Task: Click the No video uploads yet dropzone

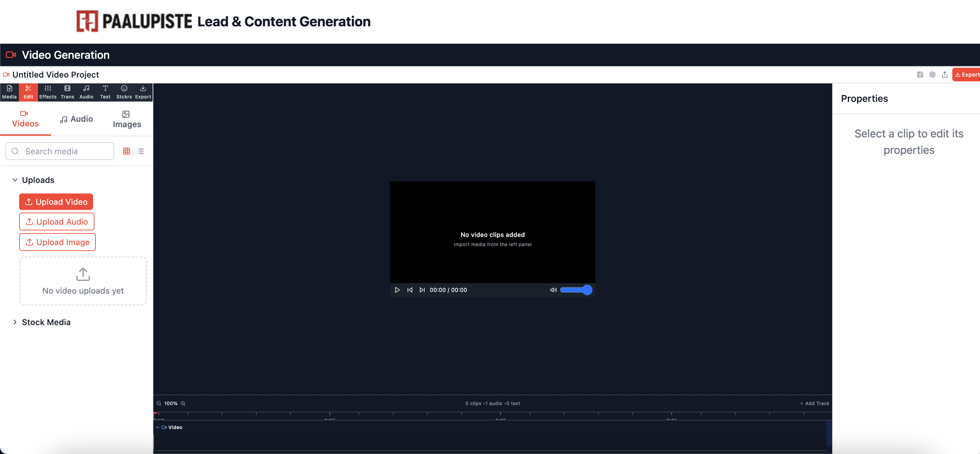Action: tap(83, 281)
